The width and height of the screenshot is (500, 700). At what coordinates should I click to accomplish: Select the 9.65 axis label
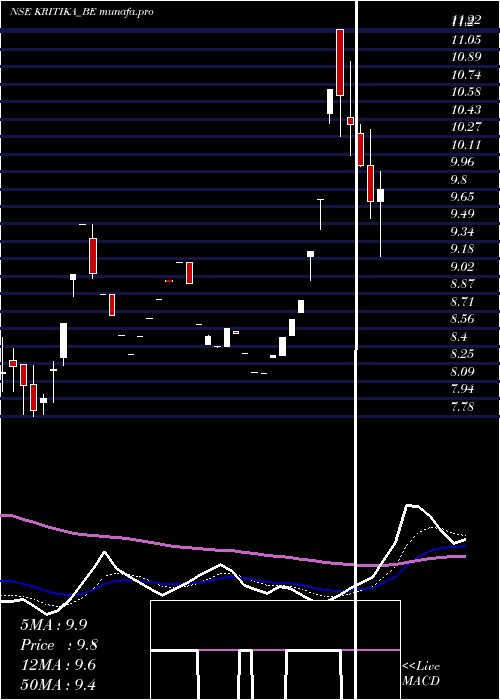[463, 197]
